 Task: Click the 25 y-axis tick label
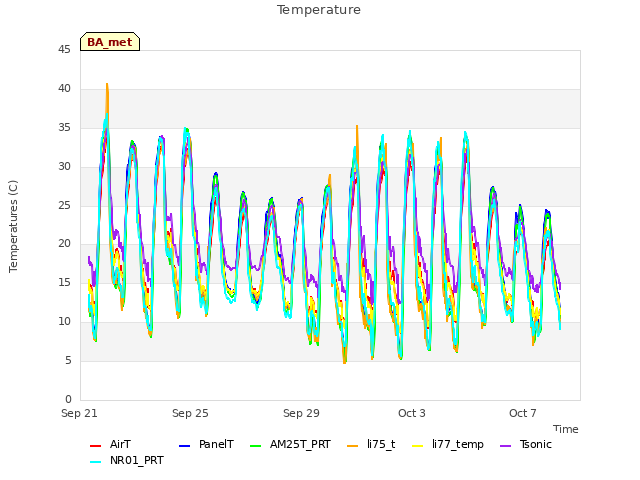[64, 205]
